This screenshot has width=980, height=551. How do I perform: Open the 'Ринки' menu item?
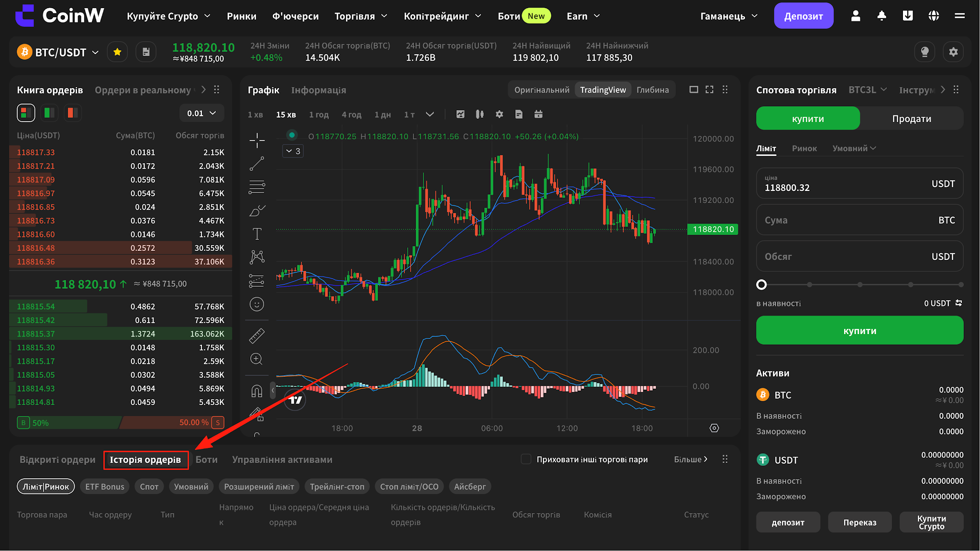(242, 16)
